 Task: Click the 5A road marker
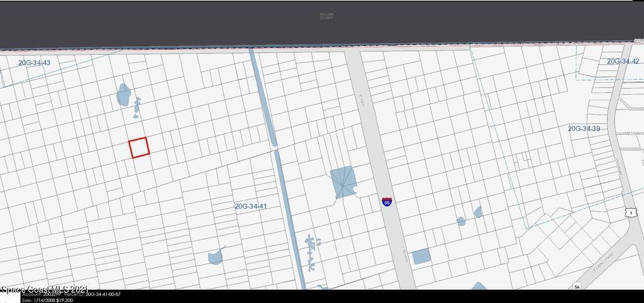577,287
